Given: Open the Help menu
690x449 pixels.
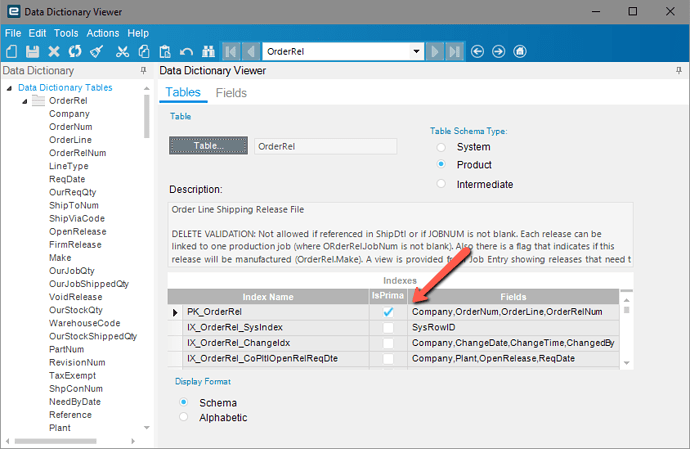Looking at the screenshot, I should (138, 33).
